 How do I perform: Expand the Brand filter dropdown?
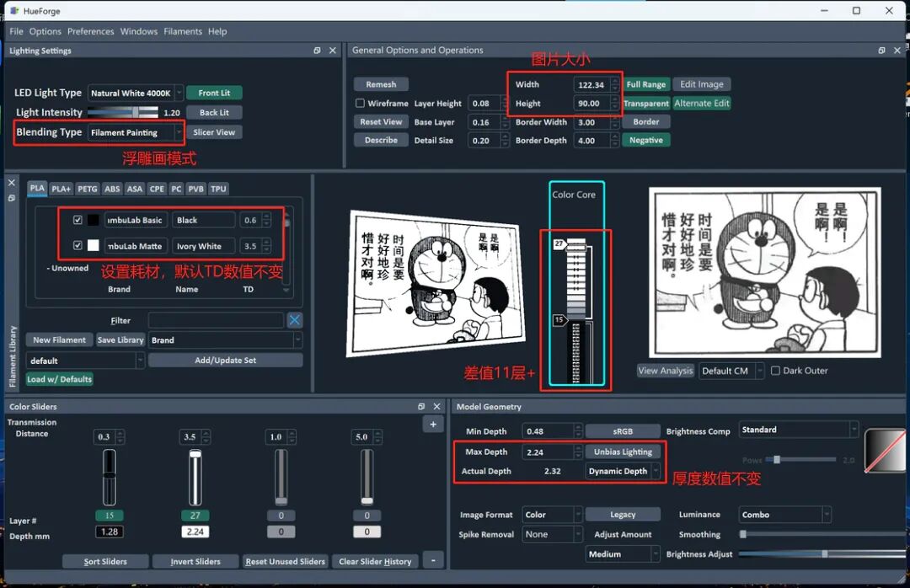pyautogui.click(x=225, y=340)
